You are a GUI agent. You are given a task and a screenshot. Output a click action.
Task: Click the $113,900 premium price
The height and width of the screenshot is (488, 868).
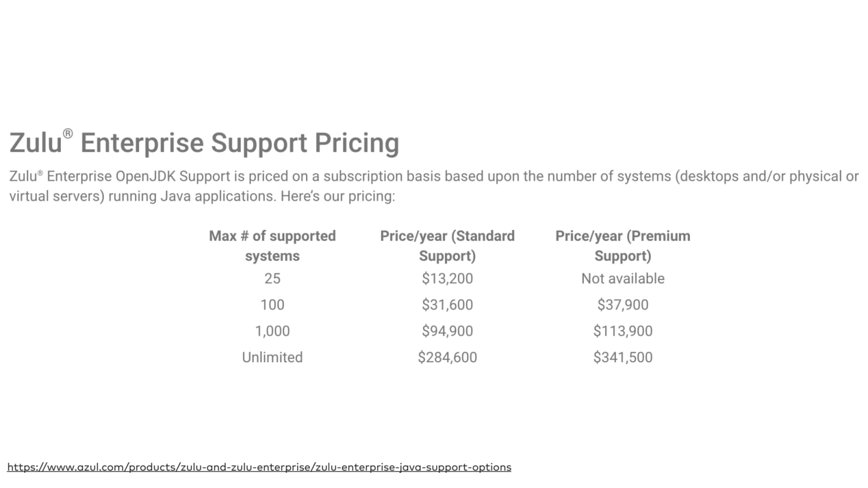pyautogui.click(x=622, y=331)
